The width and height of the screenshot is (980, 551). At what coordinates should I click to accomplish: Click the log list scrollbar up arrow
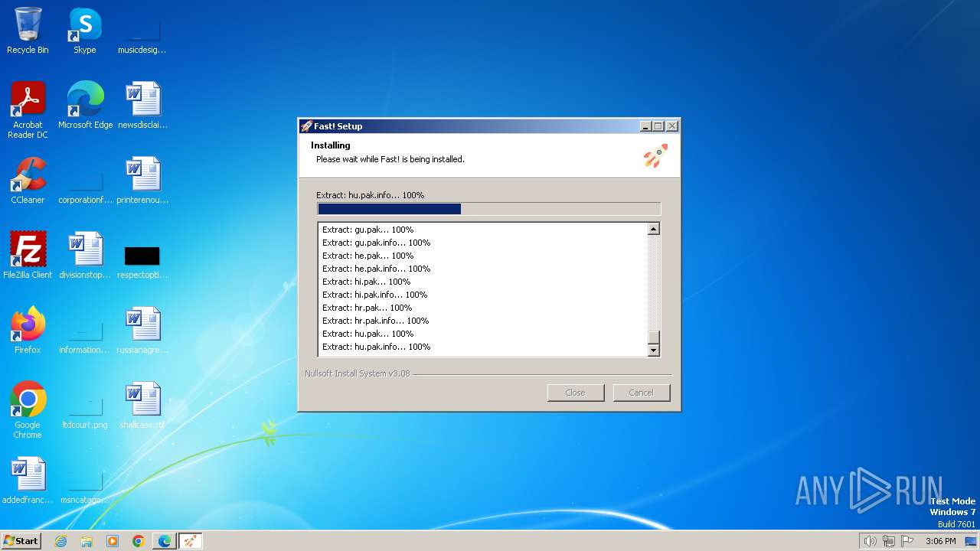pos(654,229)
